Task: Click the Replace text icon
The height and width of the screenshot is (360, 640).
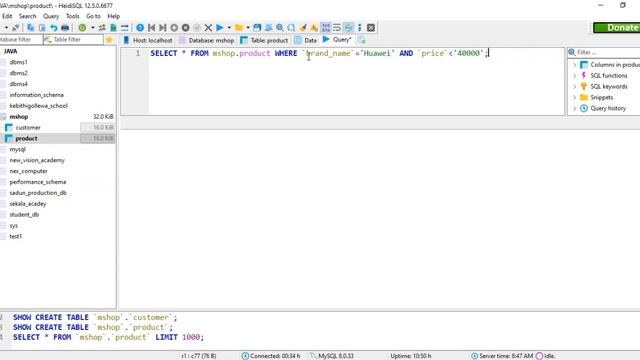Action: pyautogui.click(x=291, y=28)
